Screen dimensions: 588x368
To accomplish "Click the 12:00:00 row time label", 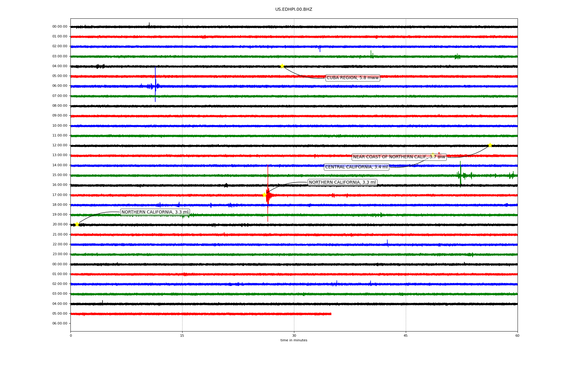I will tap(60, 145).
